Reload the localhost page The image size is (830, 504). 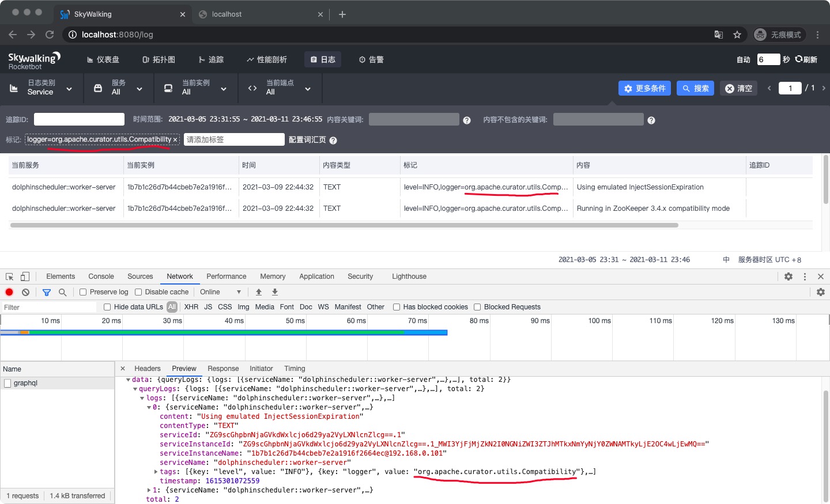pos(50,35)
